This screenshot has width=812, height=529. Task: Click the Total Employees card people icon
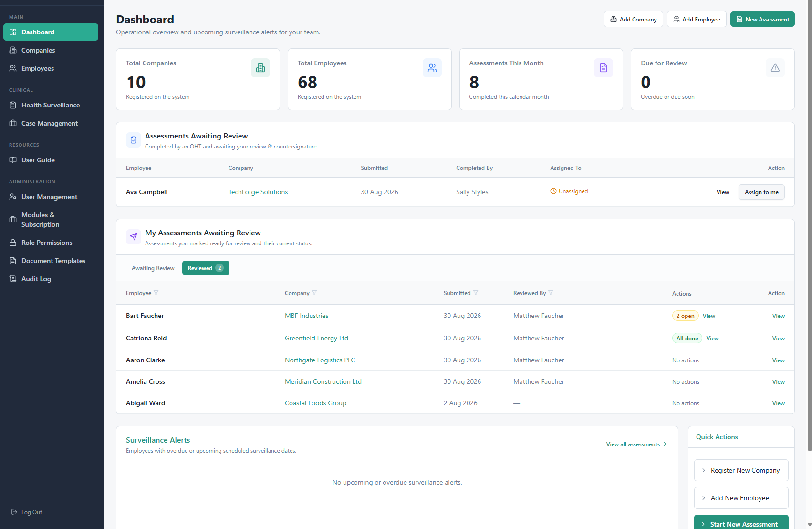tap(432, 68)
